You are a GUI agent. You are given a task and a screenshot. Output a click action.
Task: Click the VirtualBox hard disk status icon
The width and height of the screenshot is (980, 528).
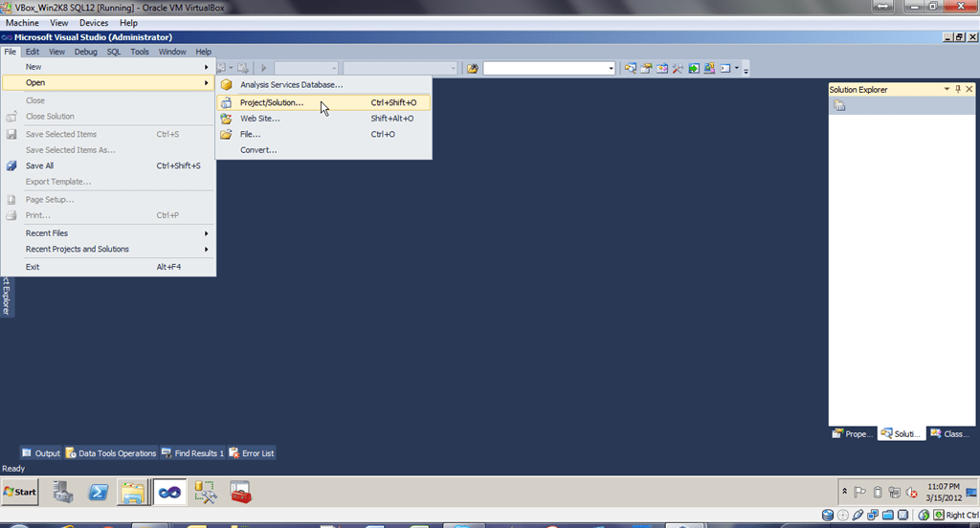[x=828, y=515]
